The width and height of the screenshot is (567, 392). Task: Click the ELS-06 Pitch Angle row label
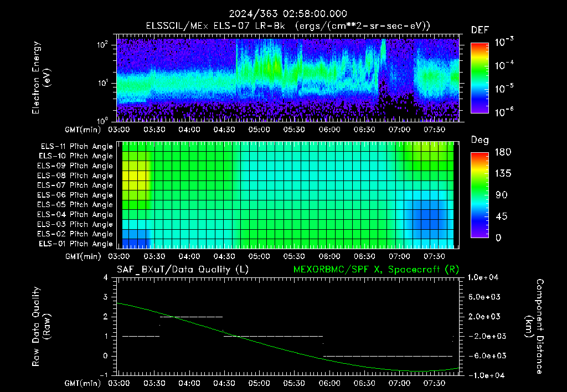pos(75,195)
